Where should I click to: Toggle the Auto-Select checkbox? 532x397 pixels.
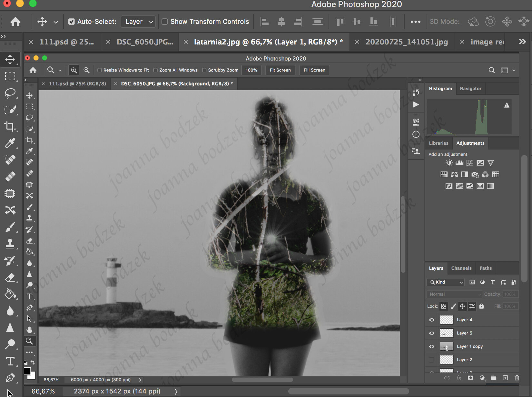tap(72, 22)
